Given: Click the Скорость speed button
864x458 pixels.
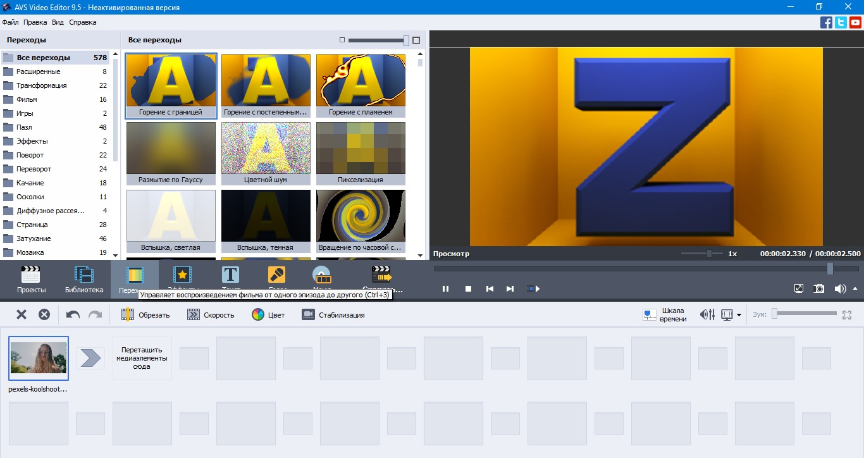Looking at the screenshot, I should (210, 315).
